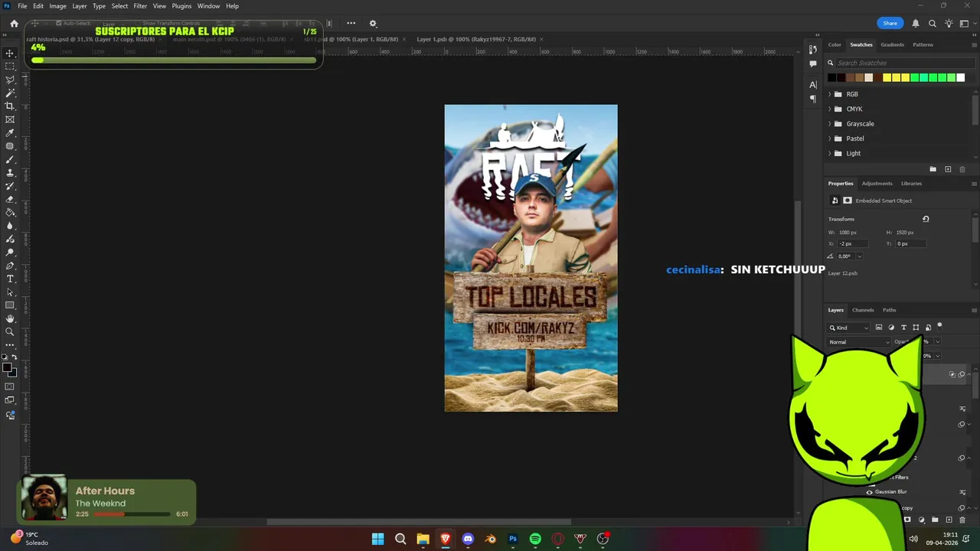Select the Hand tool
Screen dimensions: 980x551
(10, 318)
